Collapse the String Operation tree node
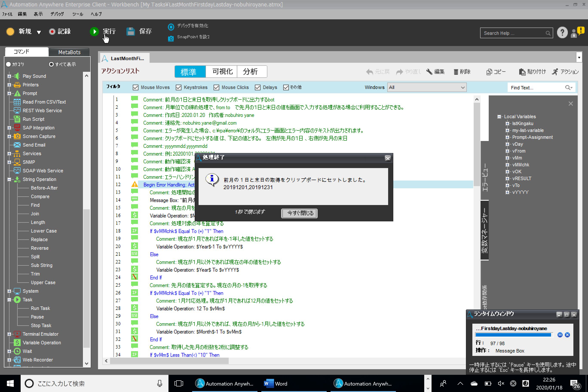Screen dimensions: 588x392 point(9,179)
